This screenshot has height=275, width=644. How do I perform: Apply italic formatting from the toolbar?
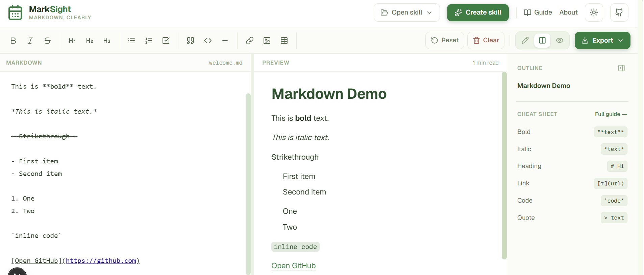point(30,41)
